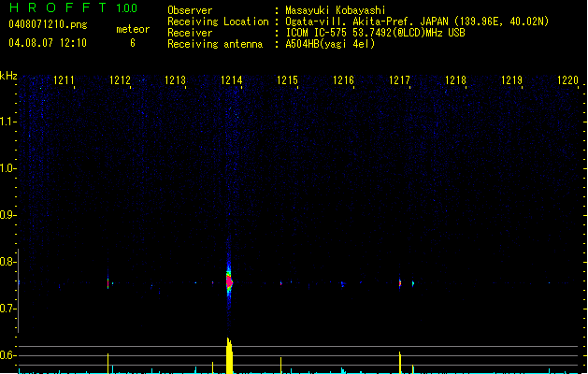Click the yellow power spike near 1215

(x=280, y=366)
